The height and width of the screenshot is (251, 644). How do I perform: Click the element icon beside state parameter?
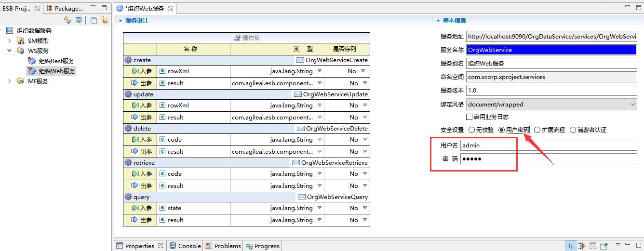pyautogui.click(x=162, y=208)
